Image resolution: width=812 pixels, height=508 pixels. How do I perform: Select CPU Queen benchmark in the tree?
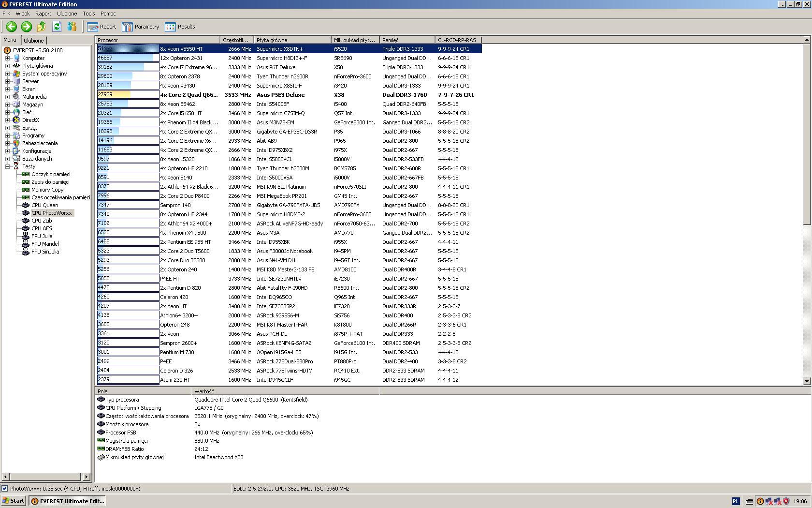click(x=44, y=205)
